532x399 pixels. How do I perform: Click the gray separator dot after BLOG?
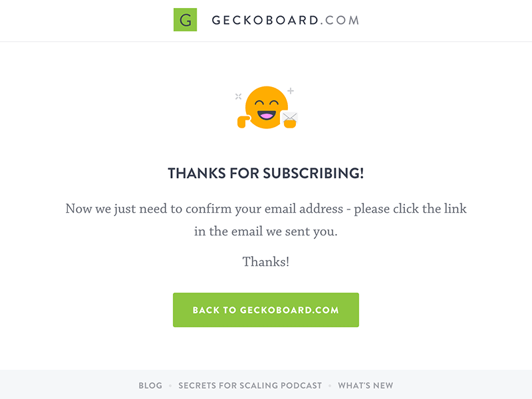(170, 385)
